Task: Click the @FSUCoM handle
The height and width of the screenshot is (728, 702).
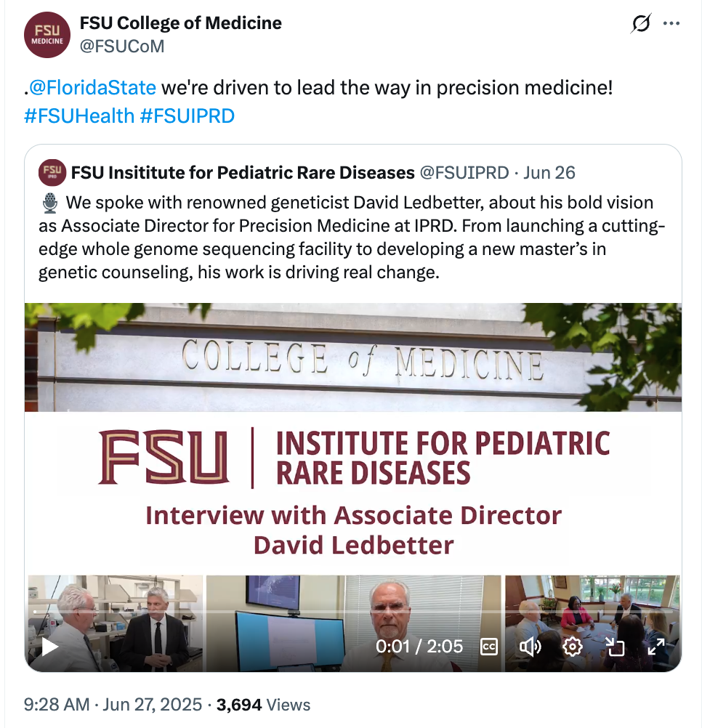Action: pos(121,46)
